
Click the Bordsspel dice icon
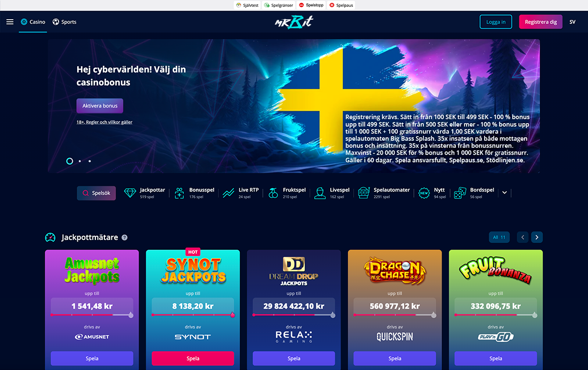[x=460, y=193]
